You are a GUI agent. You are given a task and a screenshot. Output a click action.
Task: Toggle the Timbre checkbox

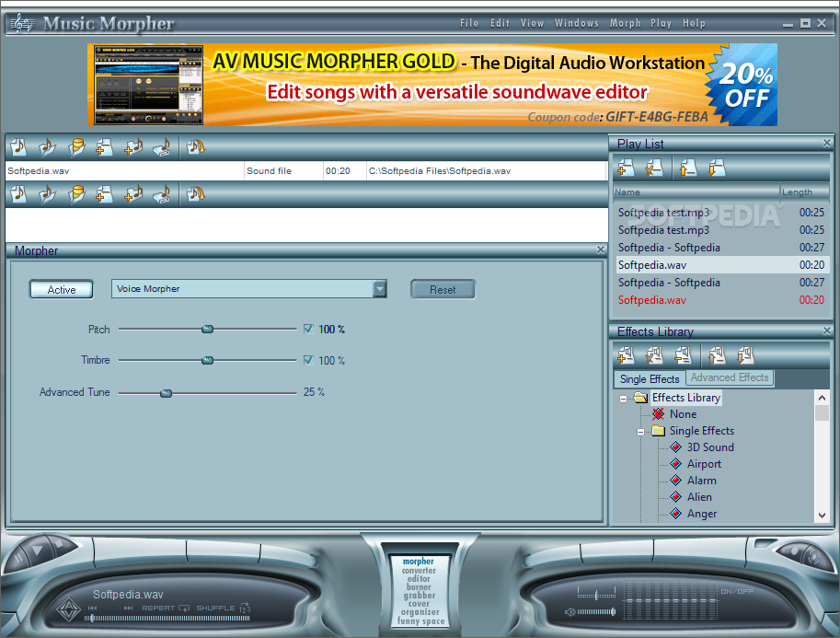point(308,360)
